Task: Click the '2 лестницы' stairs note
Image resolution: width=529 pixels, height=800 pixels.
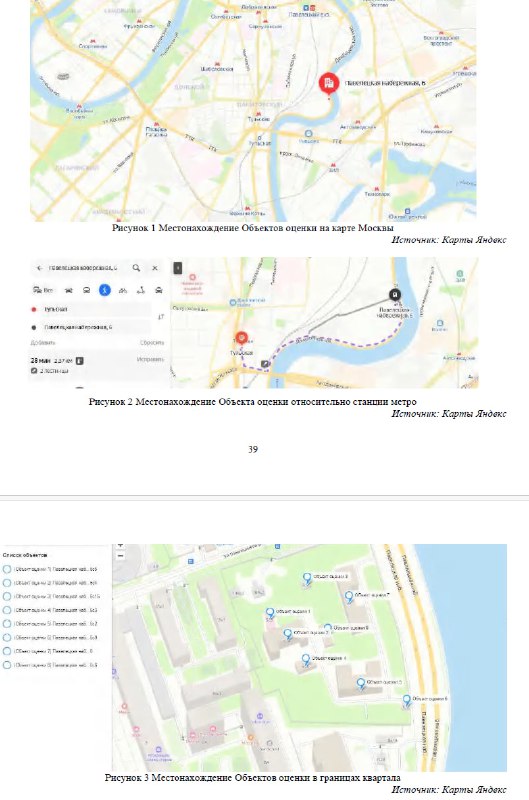Action: [49, 371]
